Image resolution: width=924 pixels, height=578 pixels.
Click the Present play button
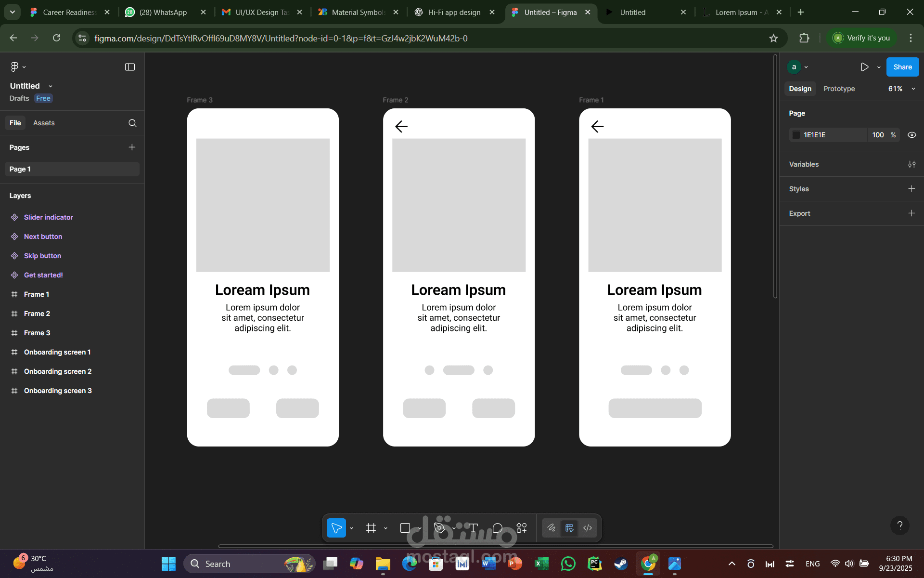click(x=864, y=67)
